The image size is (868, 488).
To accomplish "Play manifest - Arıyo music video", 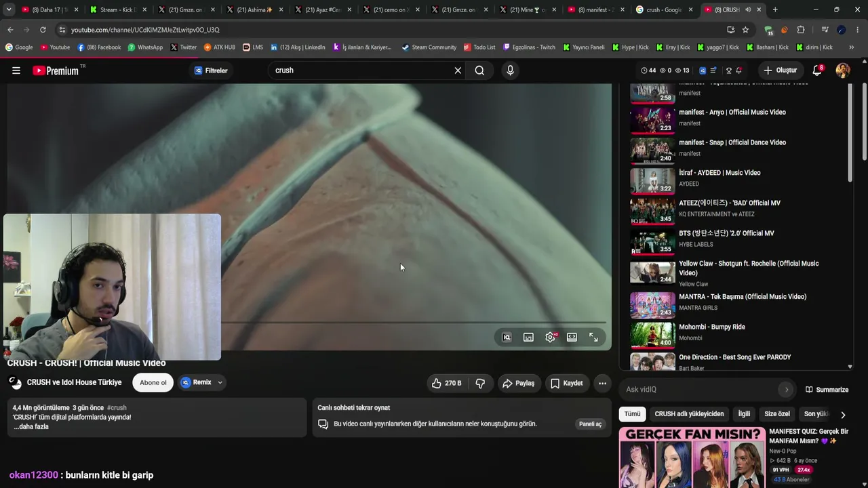I will coord(732,113).
